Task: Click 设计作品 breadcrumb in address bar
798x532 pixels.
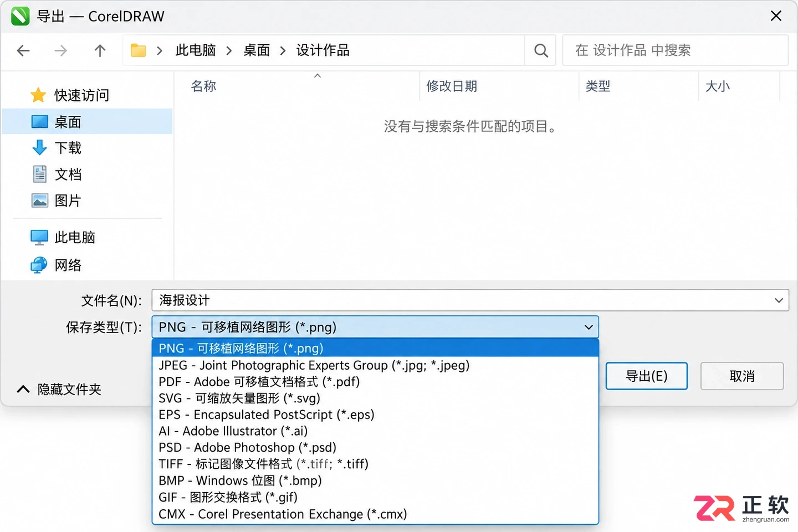Action: pyautogui.click(x=323, y=50)
